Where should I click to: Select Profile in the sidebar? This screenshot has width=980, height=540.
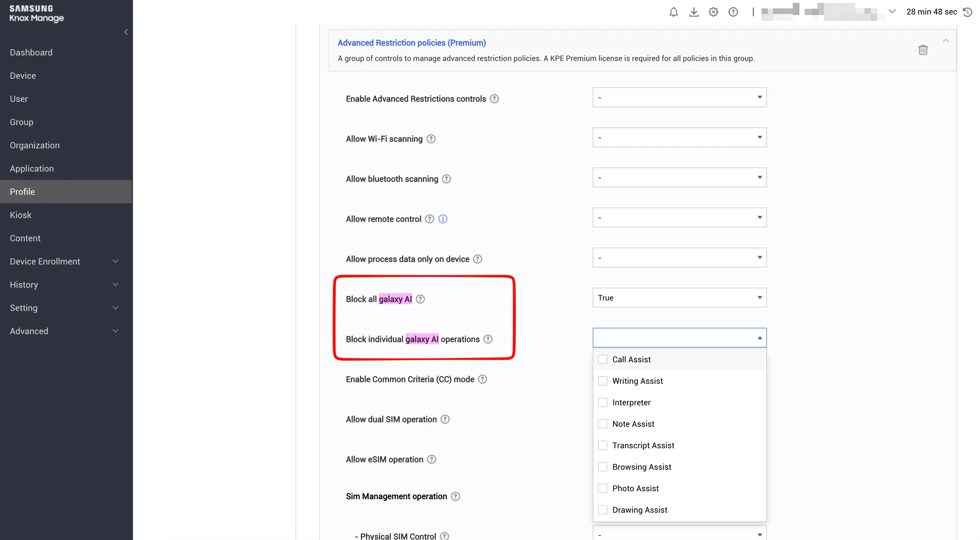(22, 191)
